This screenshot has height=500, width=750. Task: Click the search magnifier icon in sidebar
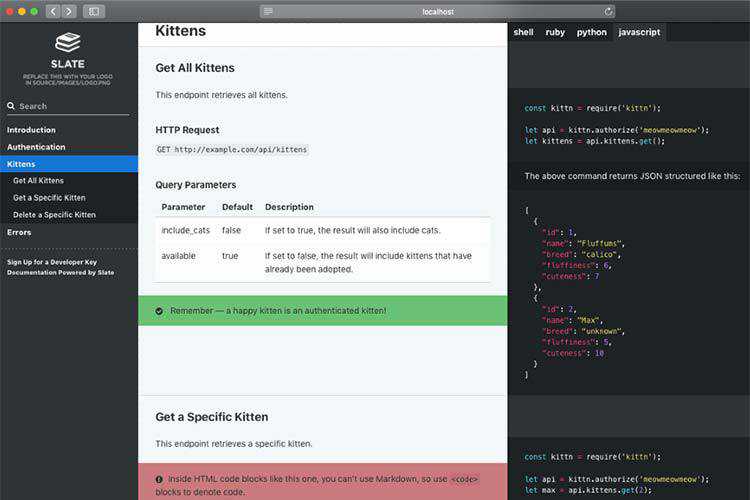tap(11, 106)
